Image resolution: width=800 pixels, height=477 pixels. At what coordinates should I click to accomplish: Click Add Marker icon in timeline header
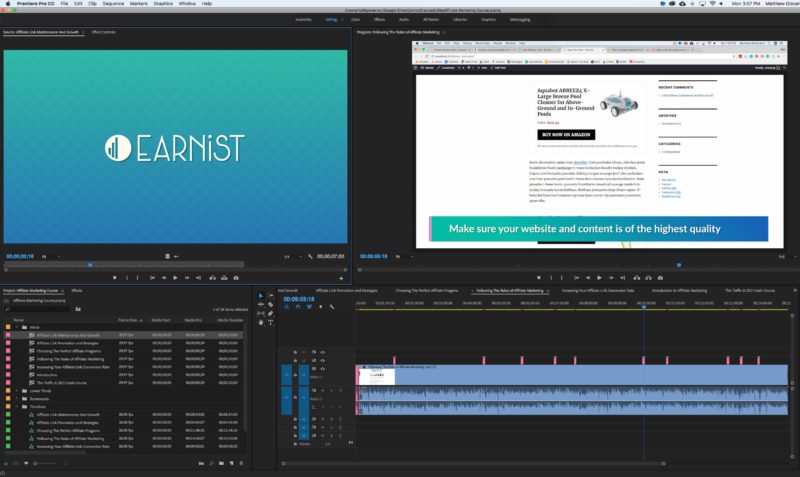point(320,307)
